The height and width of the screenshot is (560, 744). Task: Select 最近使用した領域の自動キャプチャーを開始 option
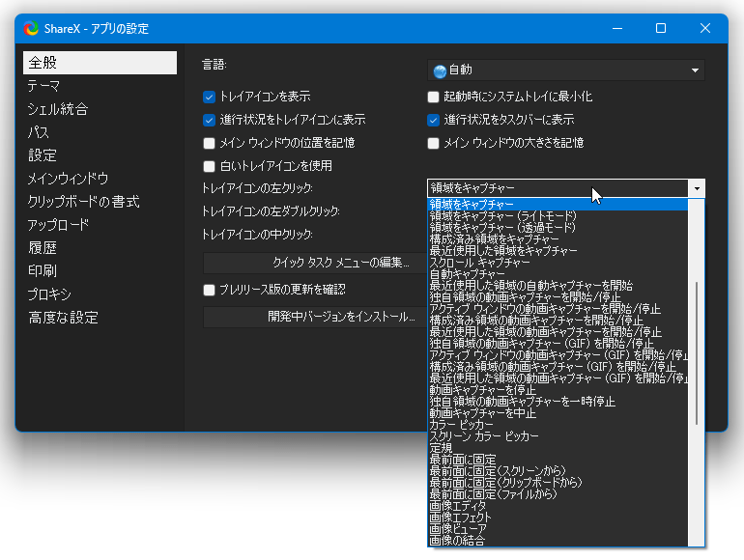click(558, 286)
